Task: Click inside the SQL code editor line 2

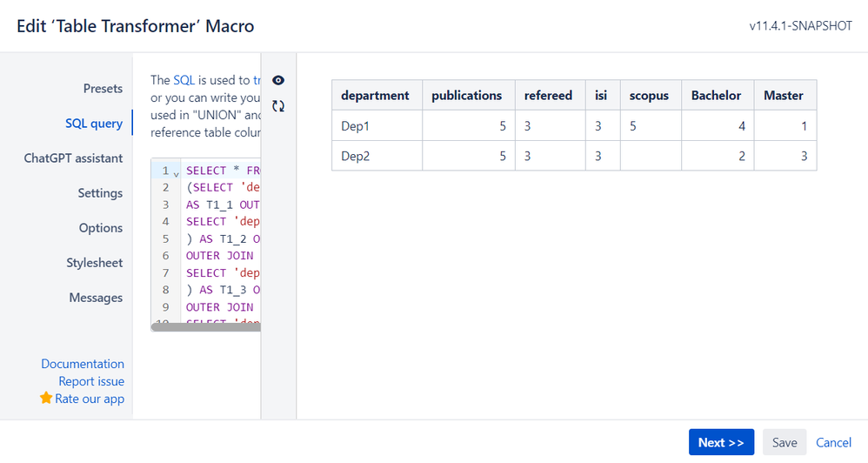Action: 224,187
